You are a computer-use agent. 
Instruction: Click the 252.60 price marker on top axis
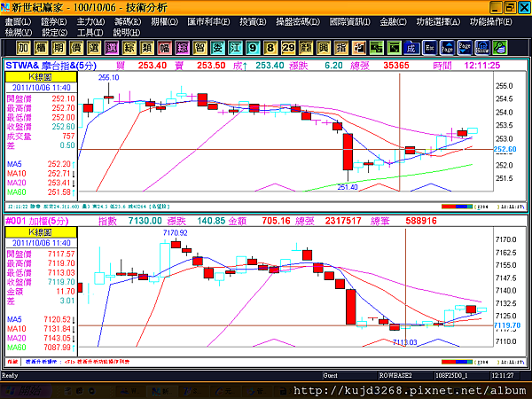point(505,149)
